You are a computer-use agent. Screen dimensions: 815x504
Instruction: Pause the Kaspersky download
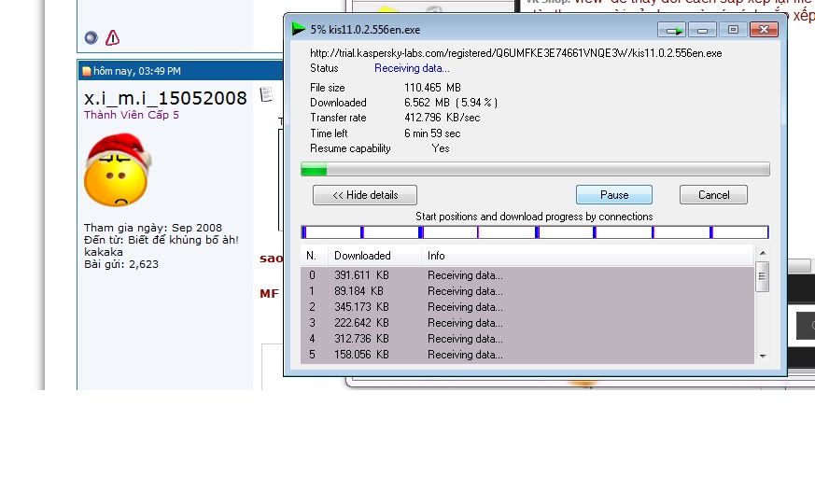[613, 195]
